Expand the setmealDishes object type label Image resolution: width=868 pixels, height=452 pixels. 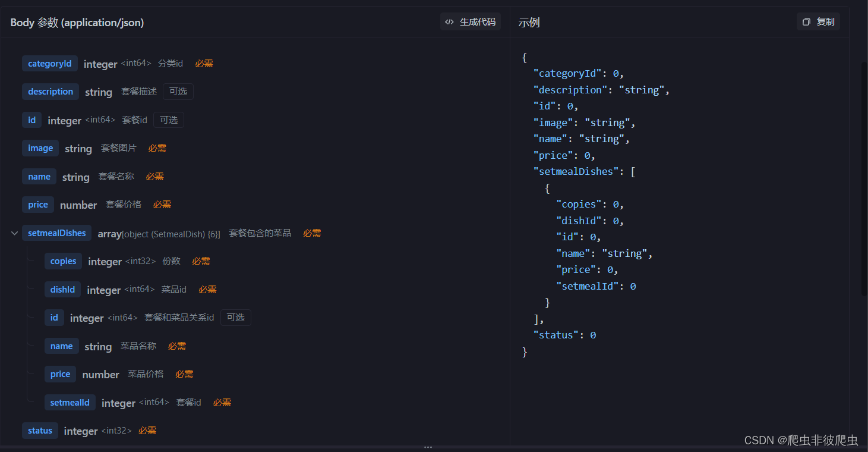click(159, 233)
